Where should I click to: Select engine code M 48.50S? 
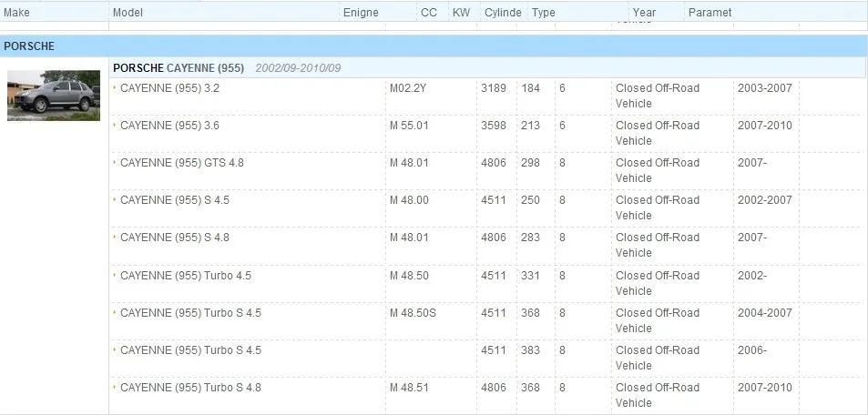coord(413,313)
